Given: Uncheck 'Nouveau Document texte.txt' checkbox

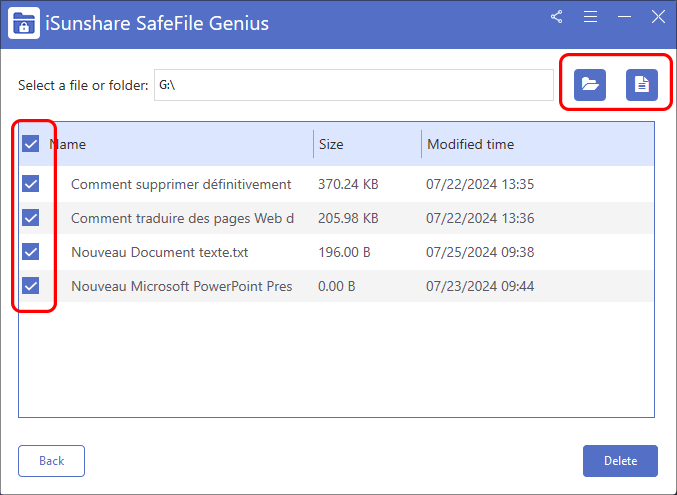Looking at the screenshot, I should tap(31, 252).
